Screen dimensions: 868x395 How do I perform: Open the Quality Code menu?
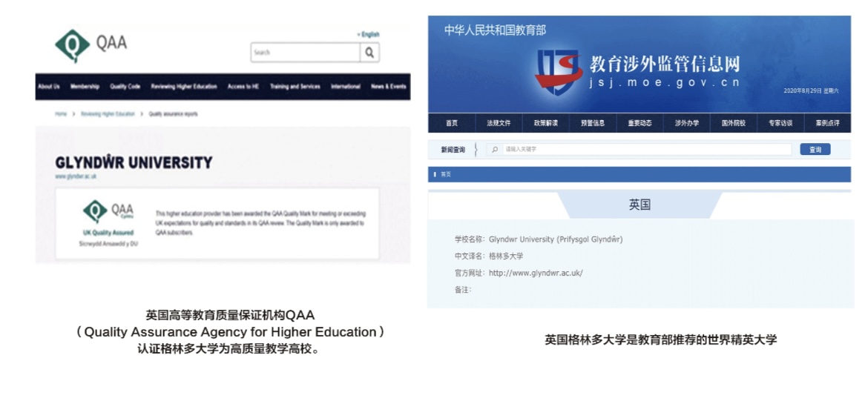(125, 86)
